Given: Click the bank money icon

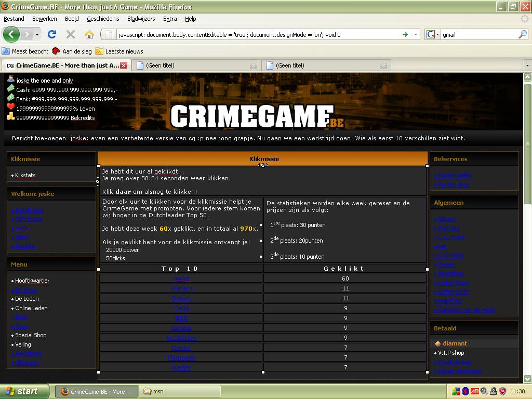Looking at the screenshot, I should 11,98.
